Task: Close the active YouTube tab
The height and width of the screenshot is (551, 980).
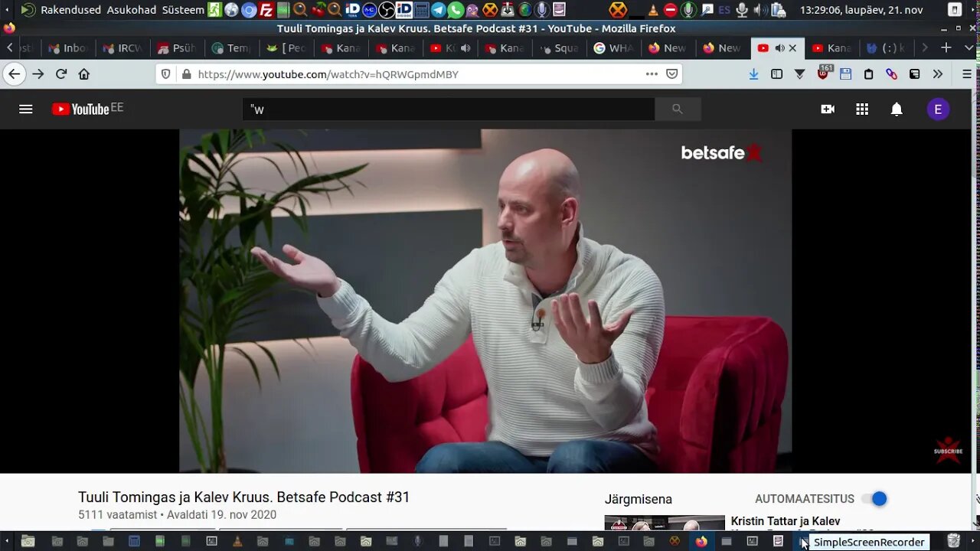Action: (x=792, y=47)
